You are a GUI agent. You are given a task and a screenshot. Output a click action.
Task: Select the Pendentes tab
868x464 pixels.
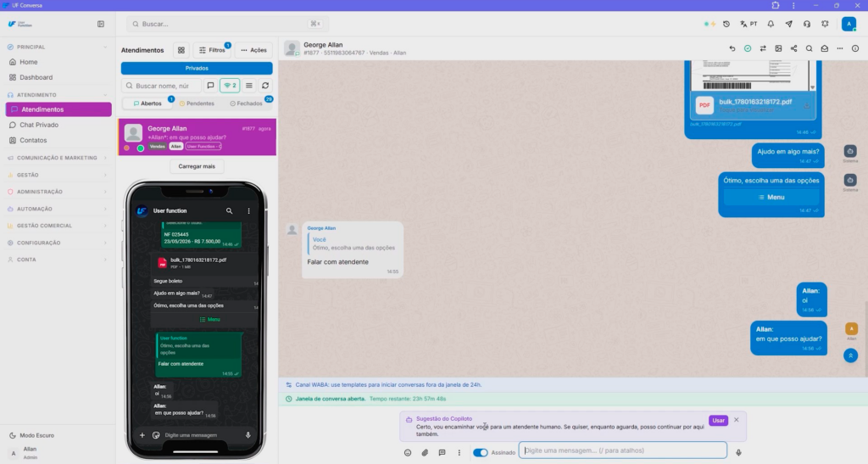(x=197, y=103)
